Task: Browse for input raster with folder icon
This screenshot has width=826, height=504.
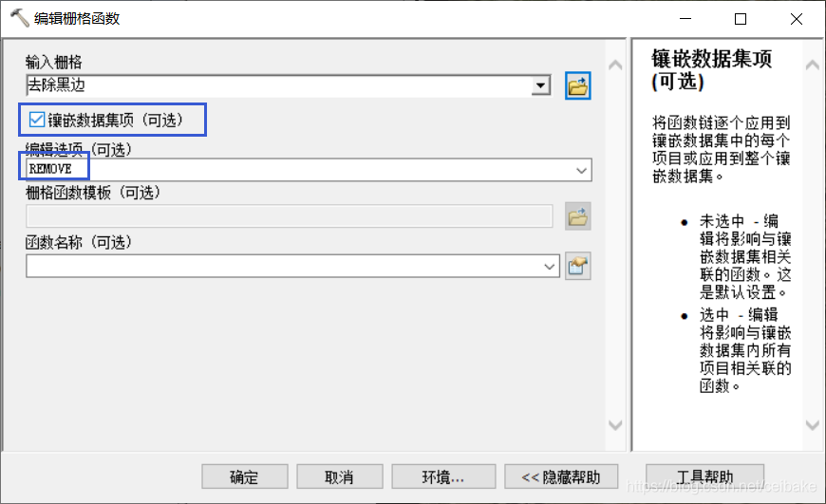Action: click(x=577, y=85)
